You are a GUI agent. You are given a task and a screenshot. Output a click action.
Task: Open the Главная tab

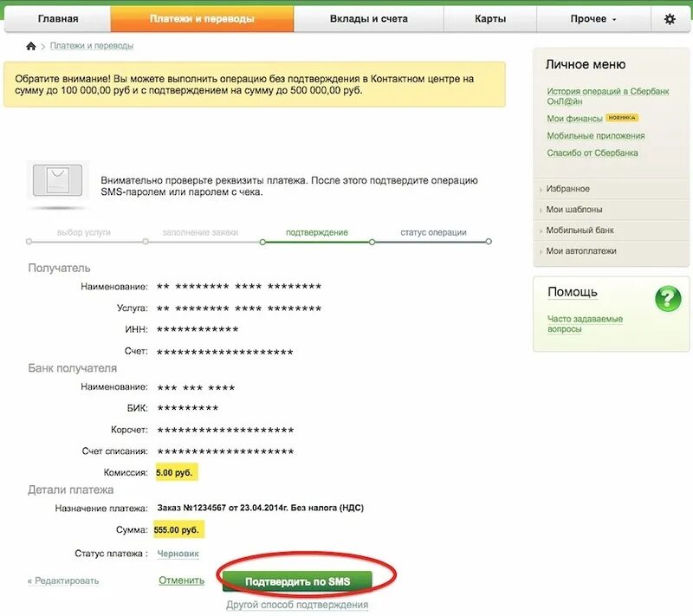57,19
